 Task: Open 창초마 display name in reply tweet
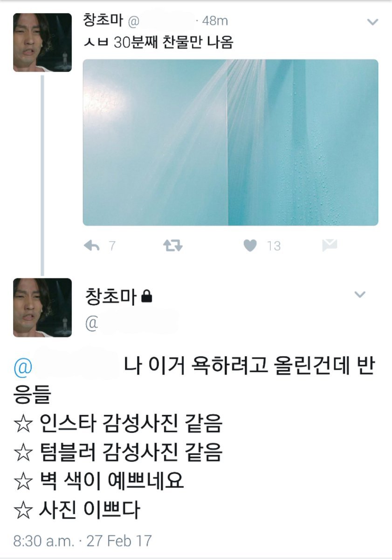click(111, 297)
